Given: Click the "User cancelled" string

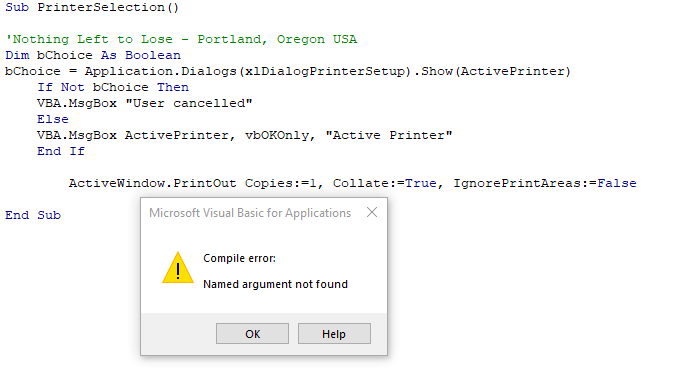Looking at the screenshot, I should point(189,103).
